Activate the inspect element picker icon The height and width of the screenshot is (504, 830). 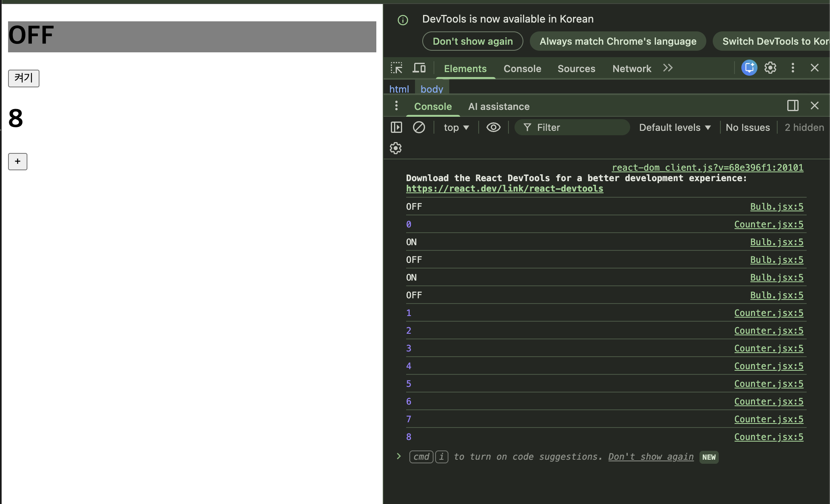(396, 68)
